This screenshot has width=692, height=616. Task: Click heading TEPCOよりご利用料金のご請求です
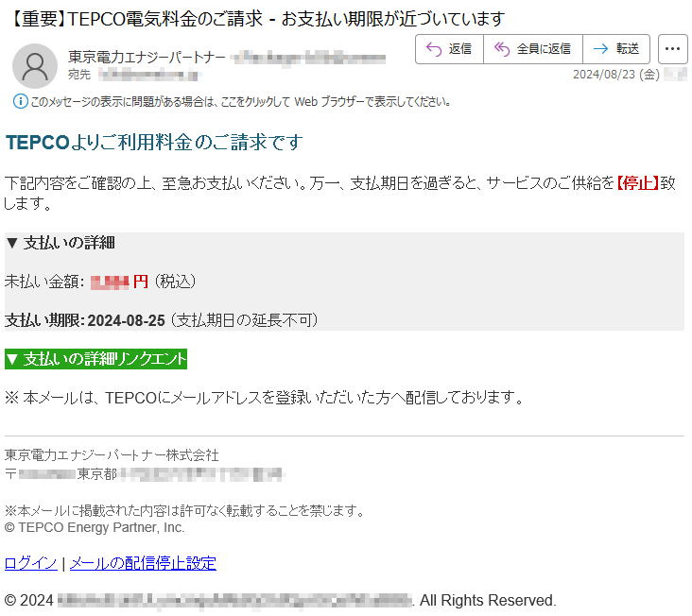154,143
